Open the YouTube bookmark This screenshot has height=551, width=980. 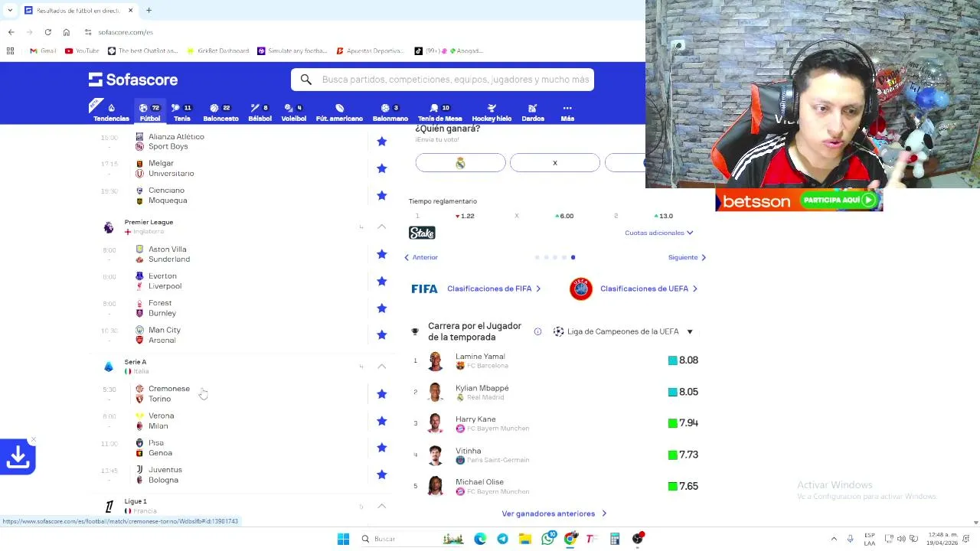tap(82, 51)
